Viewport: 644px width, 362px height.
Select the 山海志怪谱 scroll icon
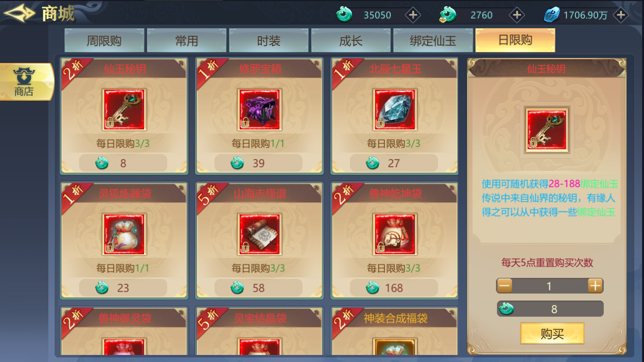point(259,235)
